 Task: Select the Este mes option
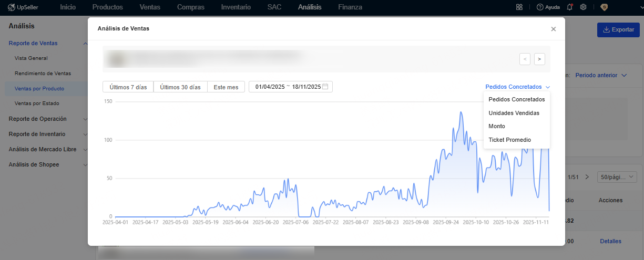[226, 87]
